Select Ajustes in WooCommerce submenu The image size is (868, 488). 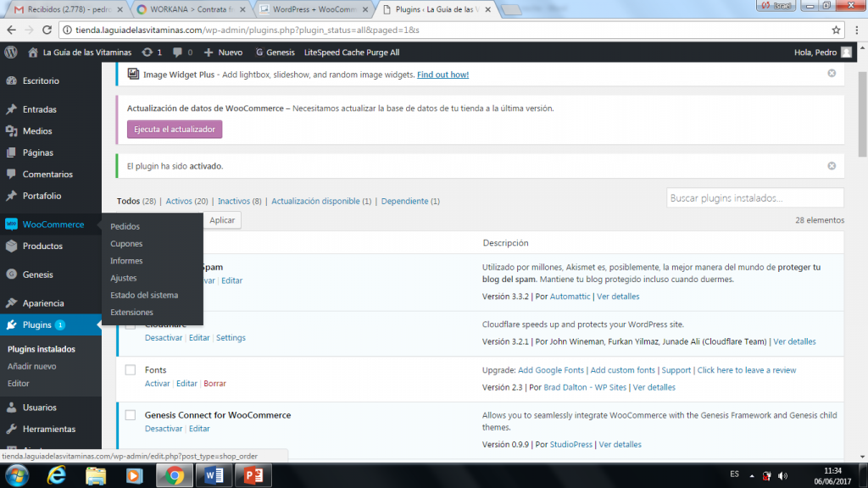coord(124,278)
